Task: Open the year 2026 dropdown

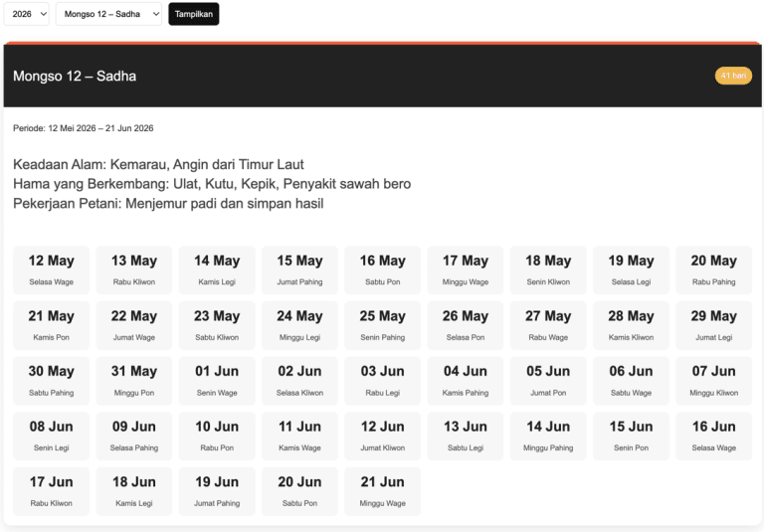Action: (x=27, y=15)
